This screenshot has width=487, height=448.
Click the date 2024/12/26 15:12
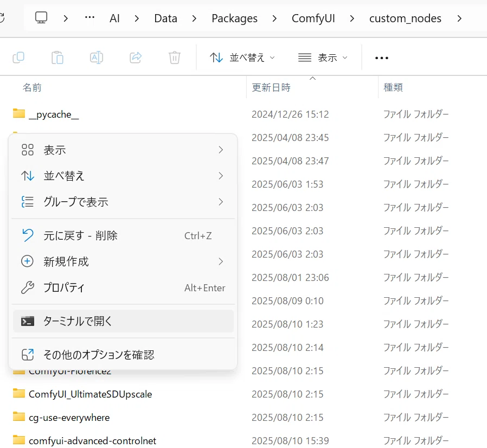(290, 114)
